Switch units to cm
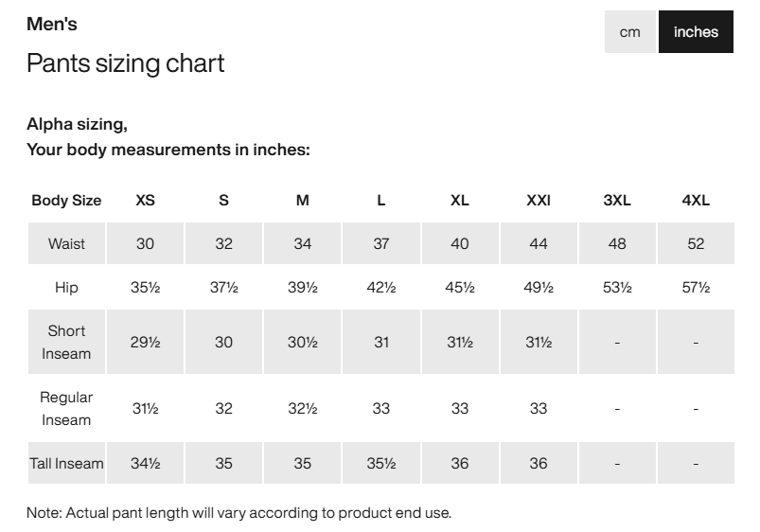The height and width of the screenshot is (532, 760). [629, 32]
